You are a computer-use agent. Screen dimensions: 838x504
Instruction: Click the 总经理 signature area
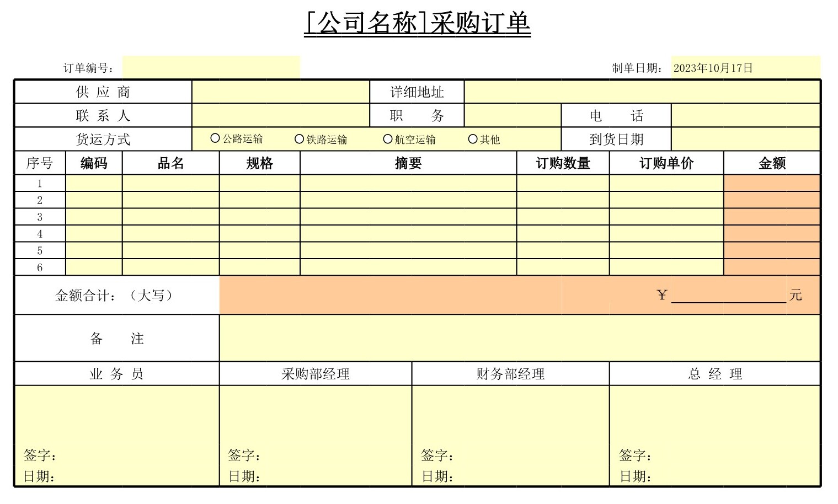pyautogui.click(x=714, y=436)
